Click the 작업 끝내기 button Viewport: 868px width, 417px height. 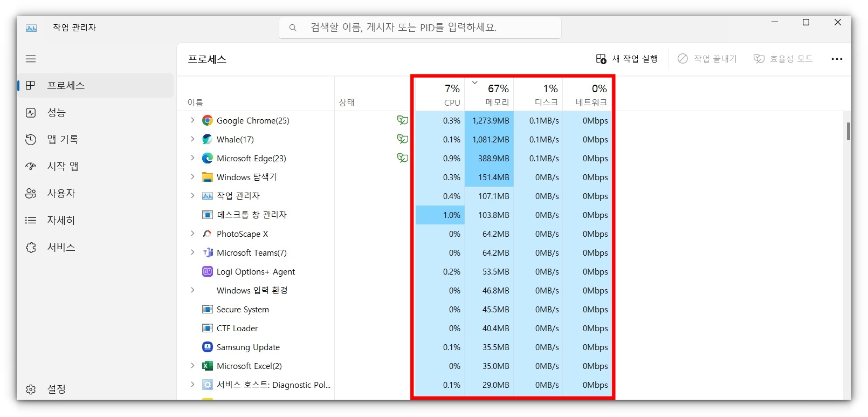(x=707, y=59)
